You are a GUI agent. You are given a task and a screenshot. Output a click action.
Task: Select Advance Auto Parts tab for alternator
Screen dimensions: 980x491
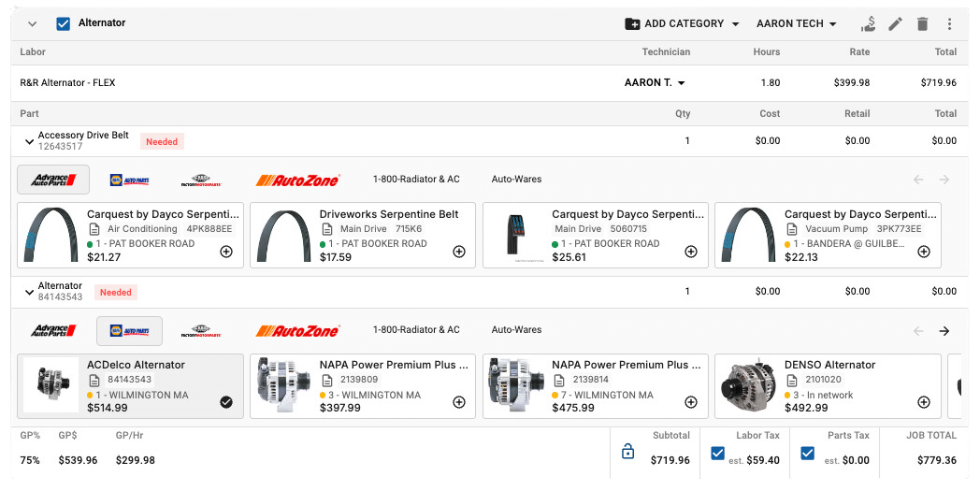click(x=53, y=330)
